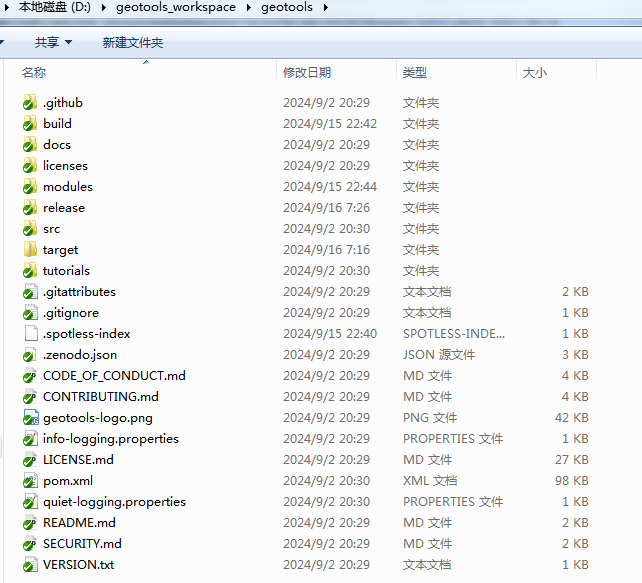Click the geotools-logo.png image icon
This screenshot has width=642, height=583.
tap(31, 418)
